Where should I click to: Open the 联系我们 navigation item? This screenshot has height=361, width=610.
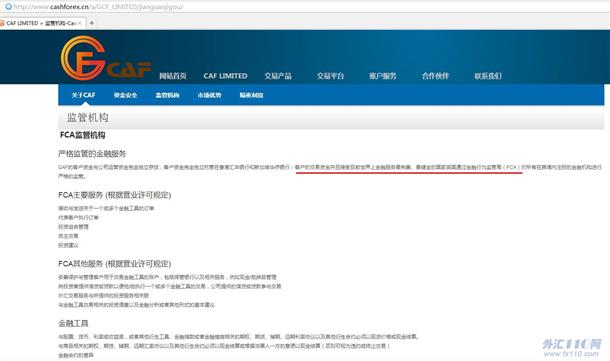click(488, 76)
